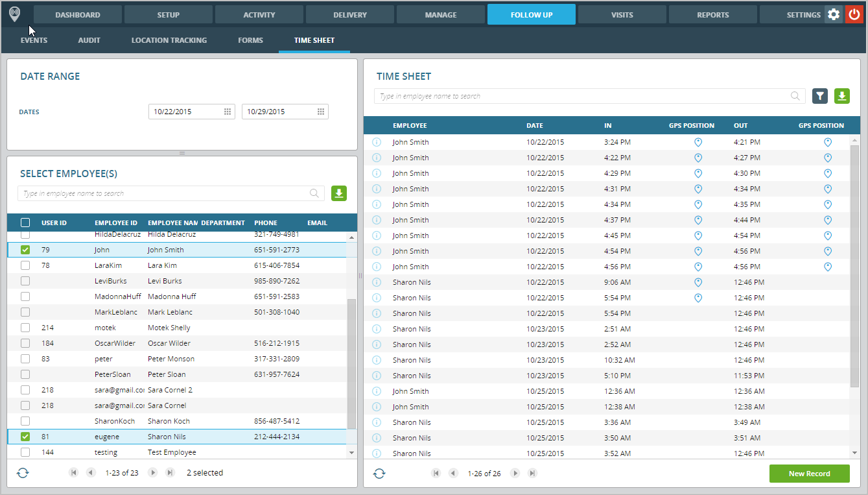This screenshot has width=868, height=495.
Task: Click down arrow of employee list scrollbar
Action: pyautogui.click(x=352, y=453)
